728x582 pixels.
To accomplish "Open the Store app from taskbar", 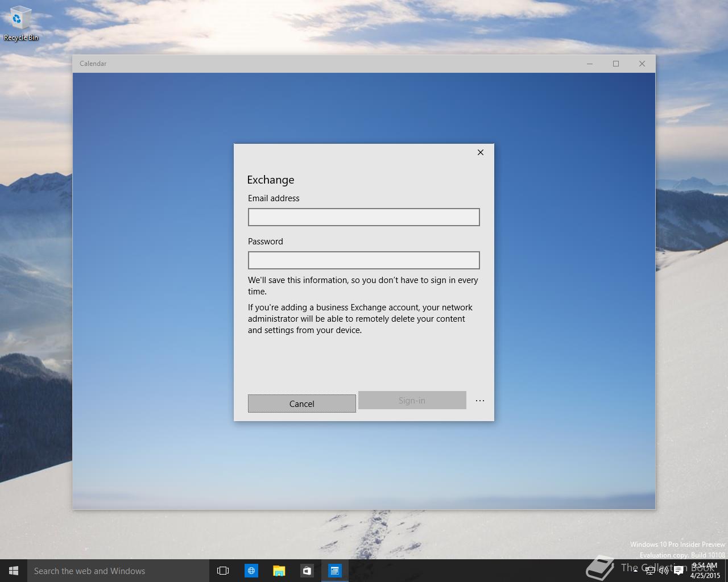I will click(307, 571).
